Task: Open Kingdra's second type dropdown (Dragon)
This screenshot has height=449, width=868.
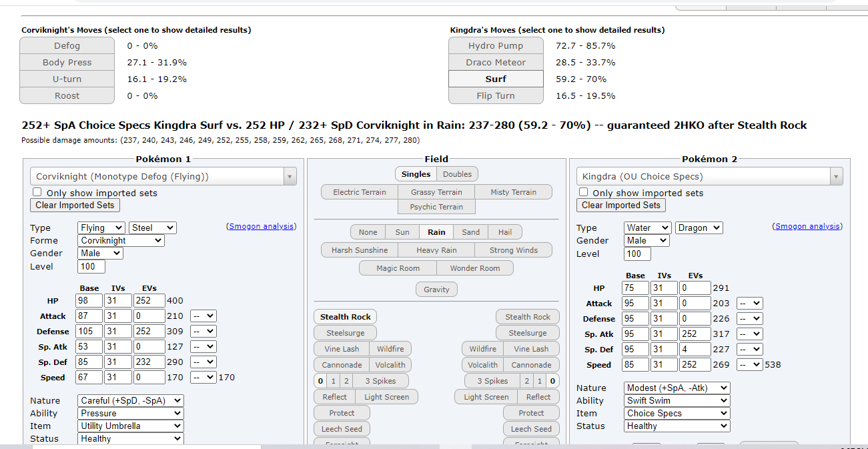Action: click(x=699, y=228)
